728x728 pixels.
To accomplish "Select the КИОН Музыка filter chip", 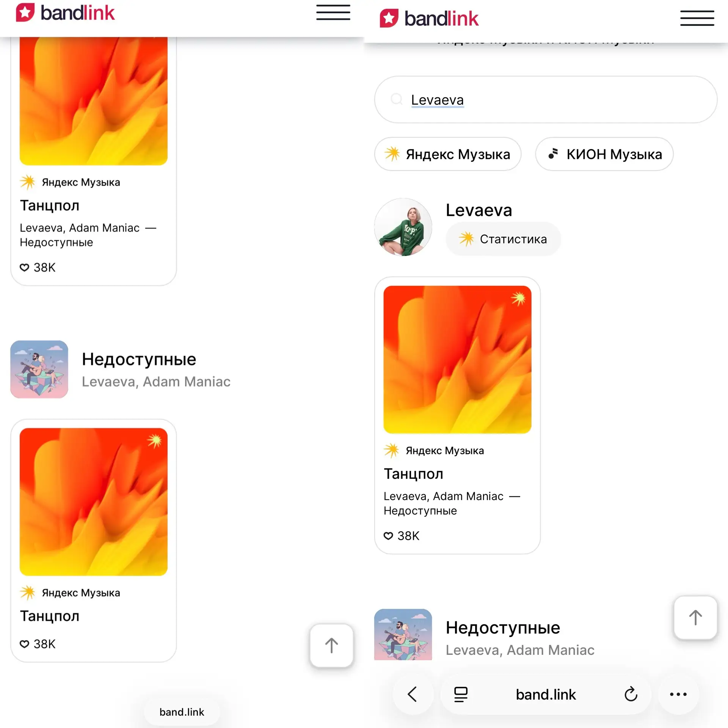I will click(604, 154).
